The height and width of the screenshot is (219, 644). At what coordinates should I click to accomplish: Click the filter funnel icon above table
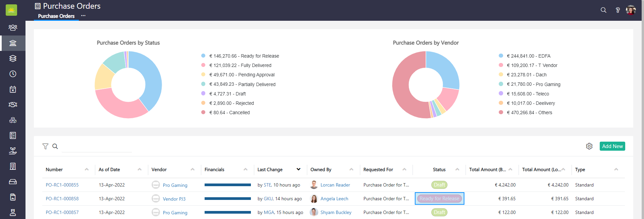[x=45, y=146]
